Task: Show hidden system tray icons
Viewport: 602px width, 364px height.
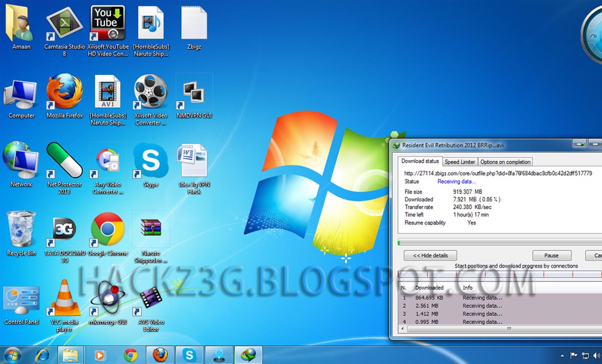Action: click(x=563, y=355)
